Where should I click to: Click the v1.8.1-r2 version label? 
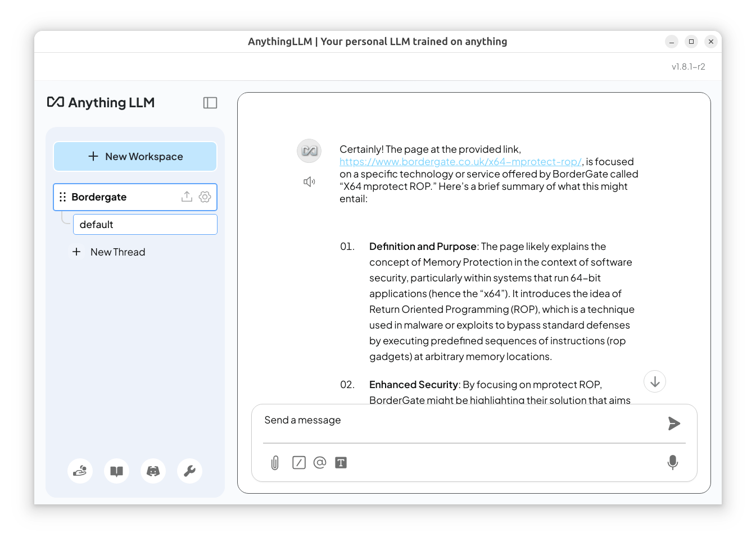pos(689,67)
